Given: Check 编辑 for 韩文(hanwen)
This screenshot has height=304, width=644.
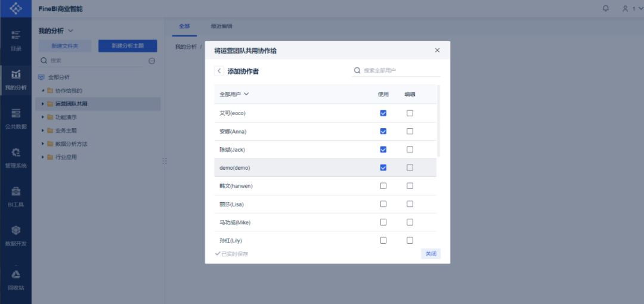Looking at the screenshot, I should pos(410,186).
